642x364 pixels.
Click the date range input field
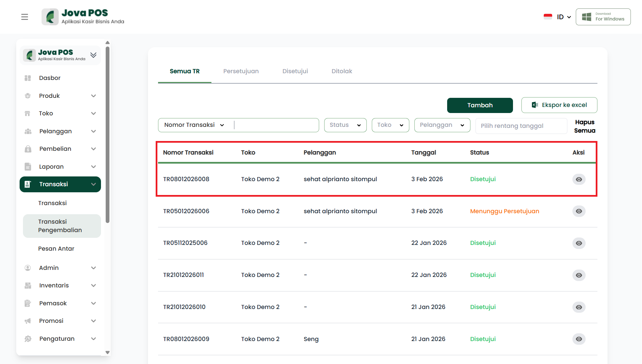pos(521,126)
